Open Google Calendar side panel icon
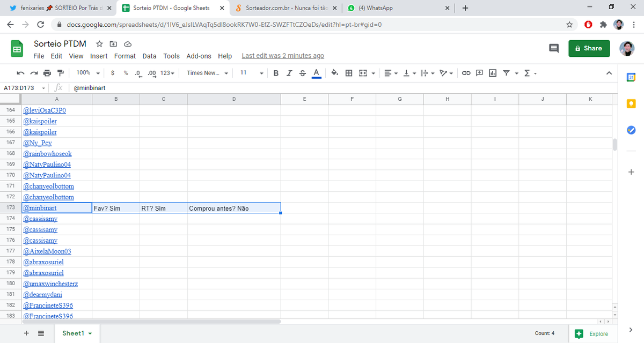This screenshot has height=343, width=644. (x=631, y=78)
